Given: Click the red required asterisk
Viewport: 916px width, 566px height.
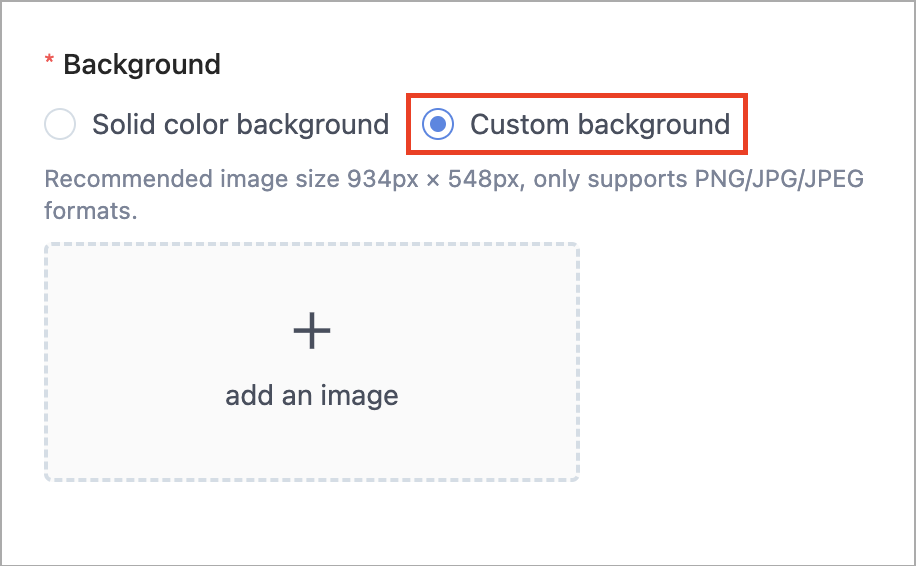Looking at the screenshot, I should (x=50, y=60).
